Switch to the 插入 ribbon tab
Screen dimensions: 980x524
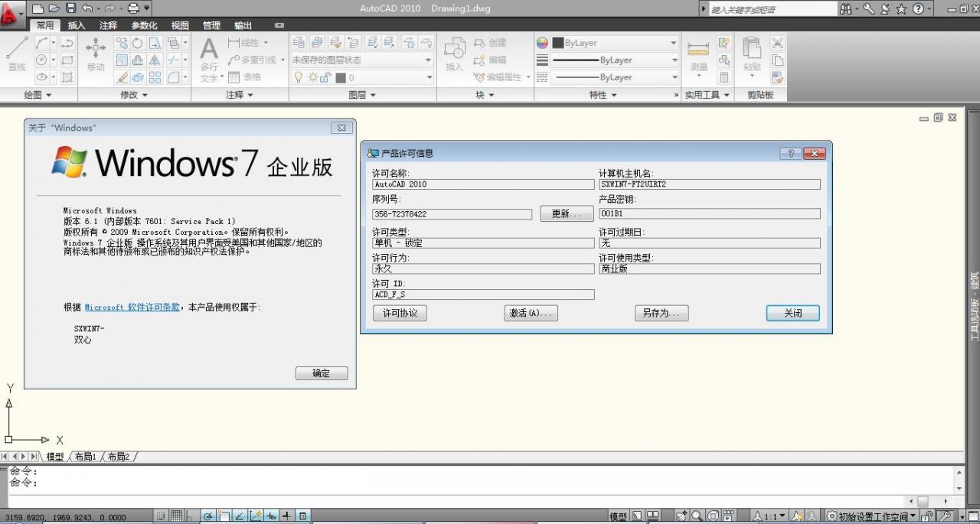77,25
